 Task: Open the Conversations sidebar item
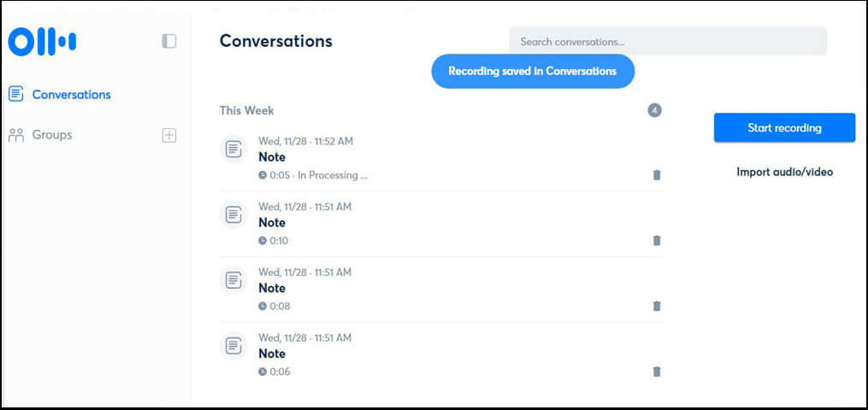pos(71,95)
